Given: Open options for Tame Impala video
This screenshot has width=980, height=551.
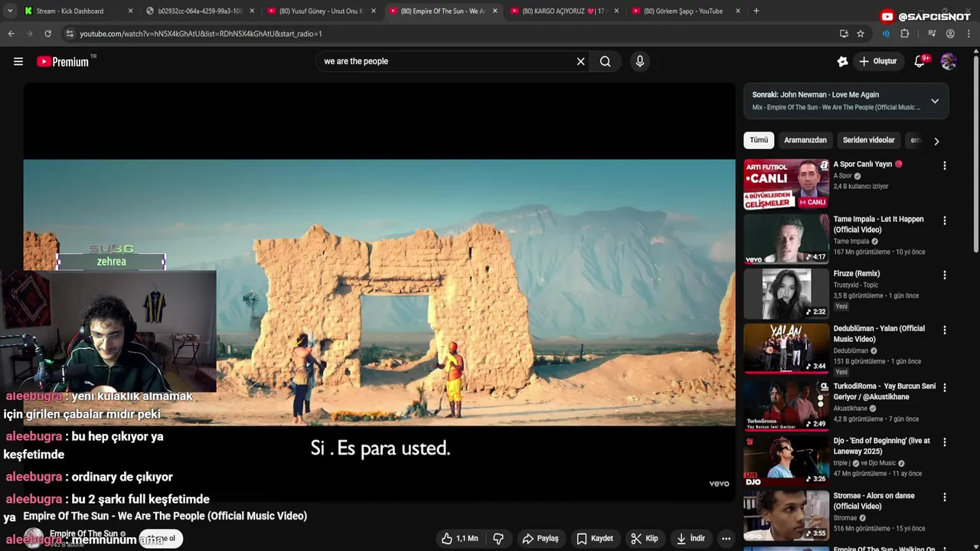Looking at the screenshot, I should [944, 220].
